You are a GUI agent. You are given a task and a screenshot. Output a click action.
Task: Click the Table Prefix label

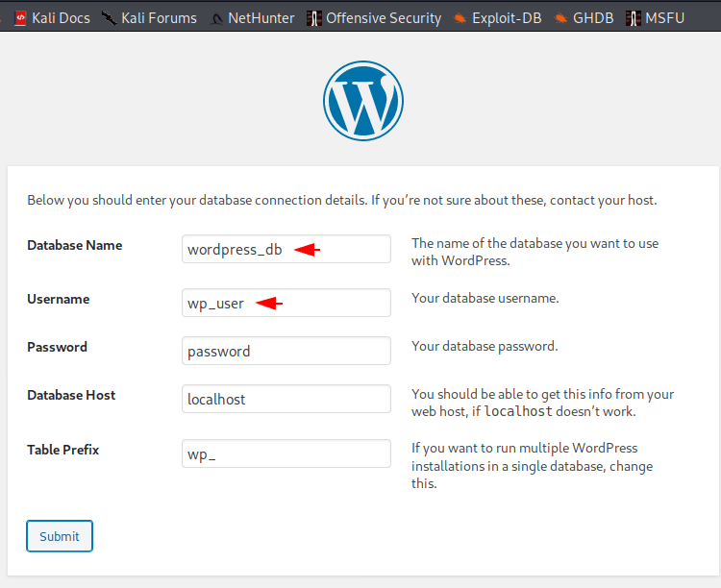63,450
